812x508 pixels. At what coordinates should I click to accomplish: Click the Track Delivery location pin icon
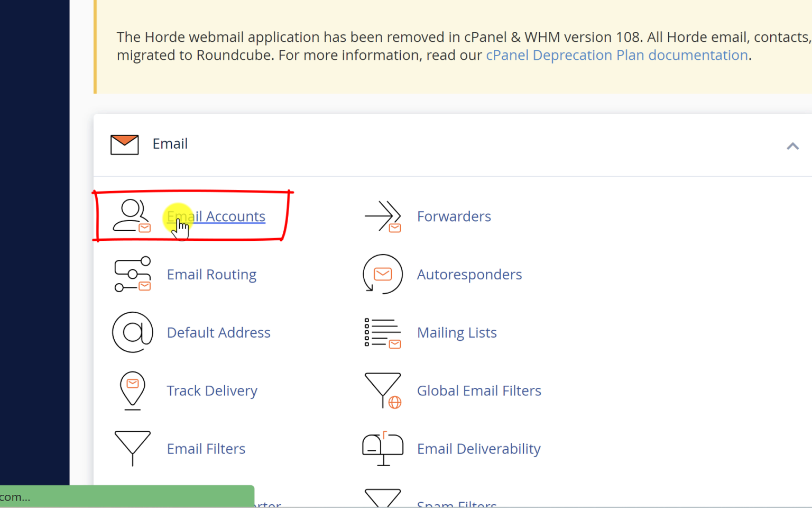click(132, 391)
